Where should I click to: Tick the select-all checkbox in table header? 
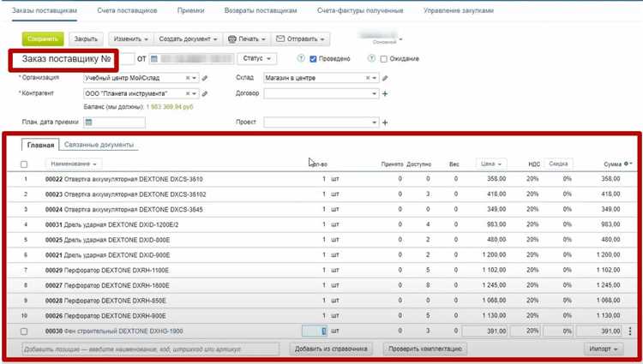[x=24, y=164]
